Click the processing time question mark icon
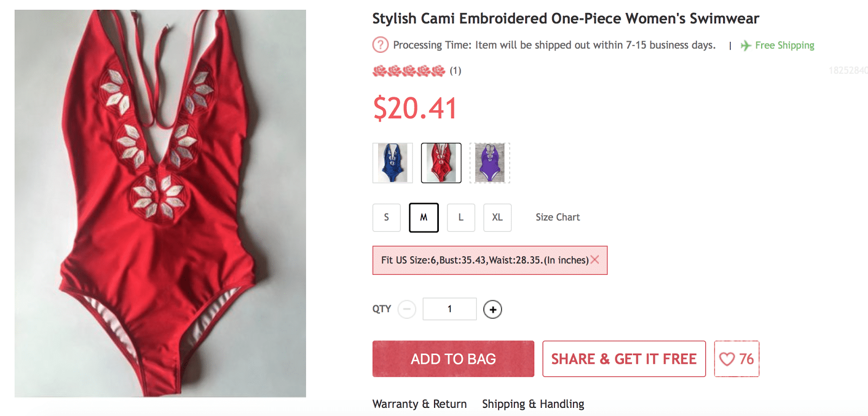 coord(380,45)
